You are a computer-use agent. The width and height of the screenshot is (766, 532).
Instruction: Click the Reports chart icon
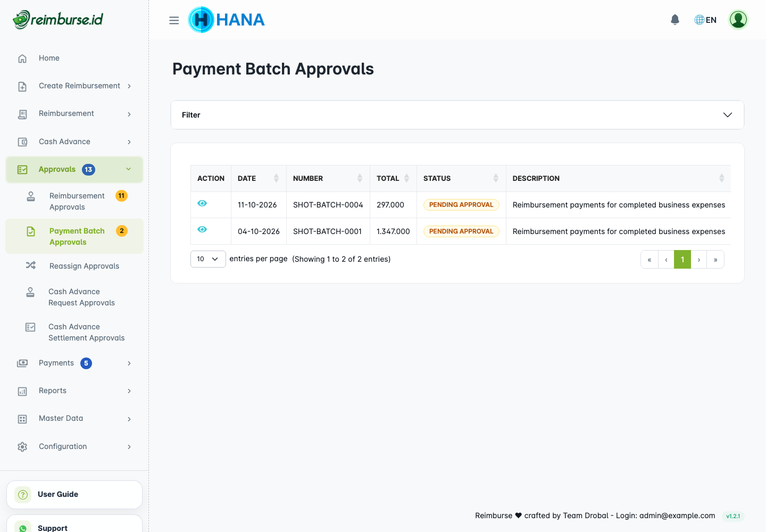22,391
